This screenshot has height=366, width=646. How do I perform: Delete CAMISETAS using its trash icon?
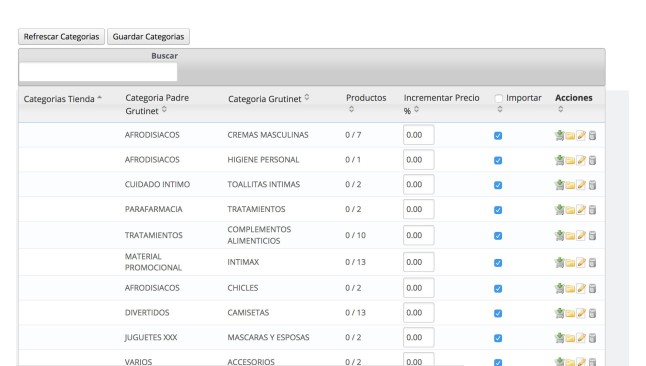pyautogui.click(x=592, y=313)
